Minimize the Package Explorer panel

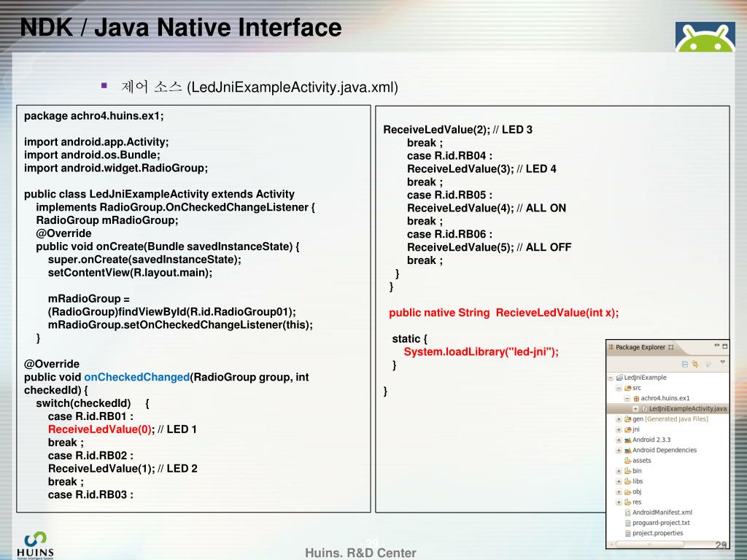pyautogui.click(x=716, y=346)
